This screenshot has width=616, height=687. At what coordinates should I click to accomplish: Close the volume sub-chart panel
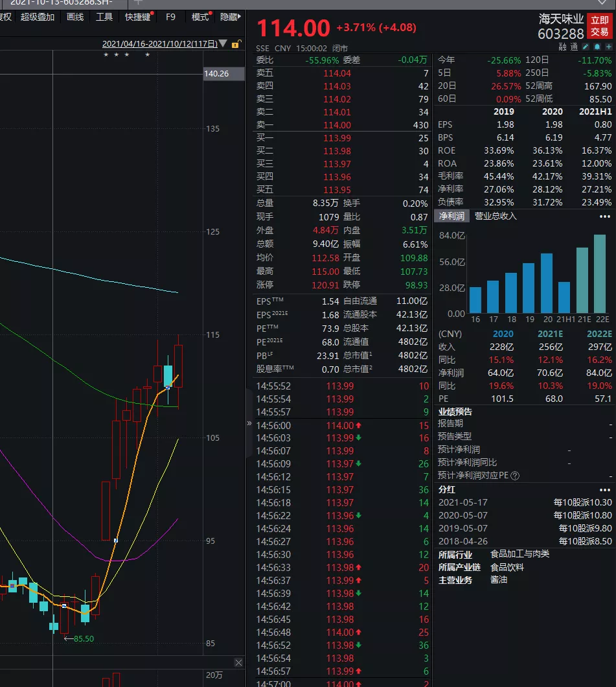click(238, 662)
